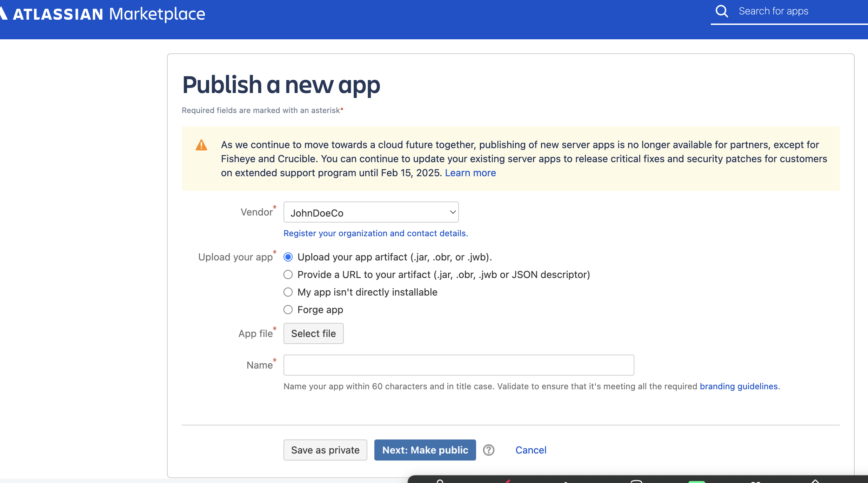Click Save as private button
Image resolution: width=868 pixels, height=483 pixels.
pos(325,450)
